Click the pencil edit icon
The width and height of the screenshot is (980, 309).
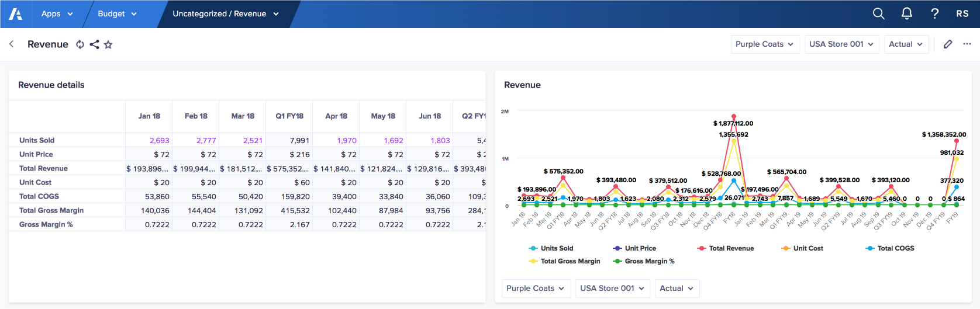tap(948, 44)
